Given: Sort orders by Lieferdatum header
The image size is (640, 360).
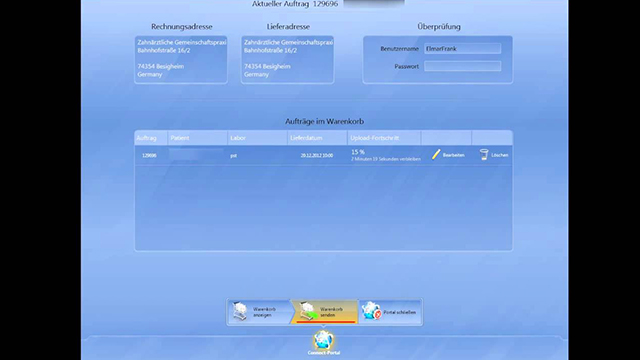Looking at the screenshot, I should (317, 138).
